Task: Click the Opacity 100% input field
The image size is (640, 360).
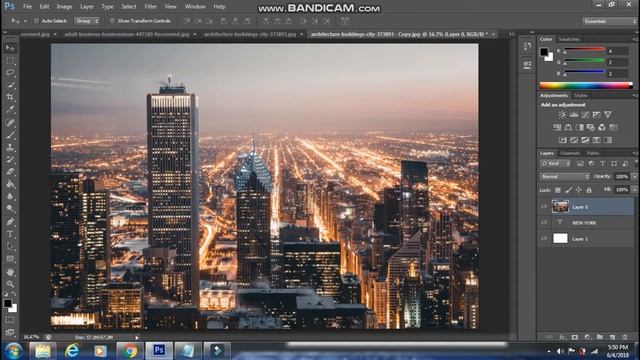Action: [x=622, y=176]
